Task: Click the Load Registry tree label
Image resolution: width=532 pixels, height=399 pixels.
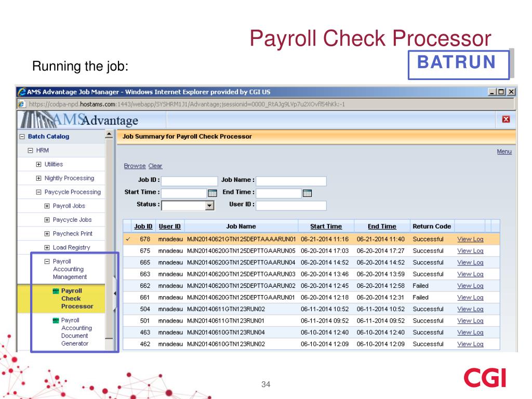Action: (x=71, y=248)
